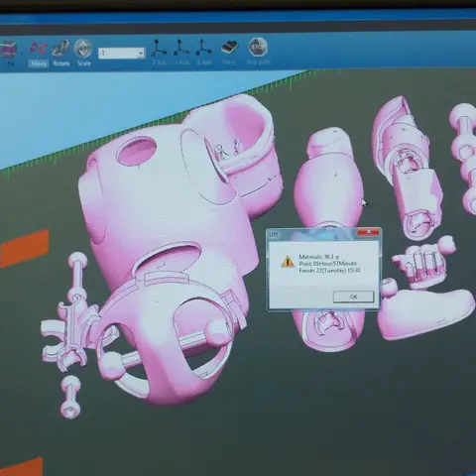Choose the Z Axis icon
476x476 pixels.
(x=204, y=52)
